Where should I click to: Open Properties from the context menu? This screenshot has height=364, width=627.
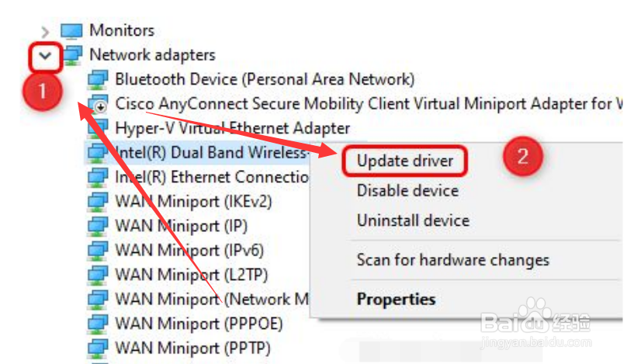pos(396,299)
